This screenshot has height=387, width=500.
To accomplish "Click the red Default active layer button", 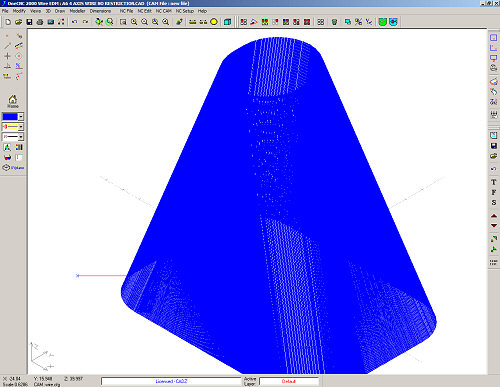I will [289, 381].
